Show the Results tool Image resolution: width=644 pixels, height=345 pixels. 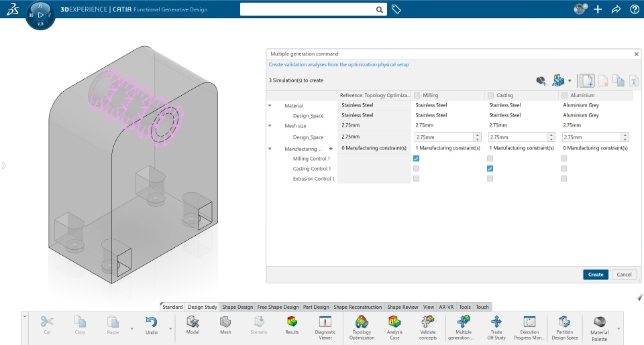(x=292, y=325)
